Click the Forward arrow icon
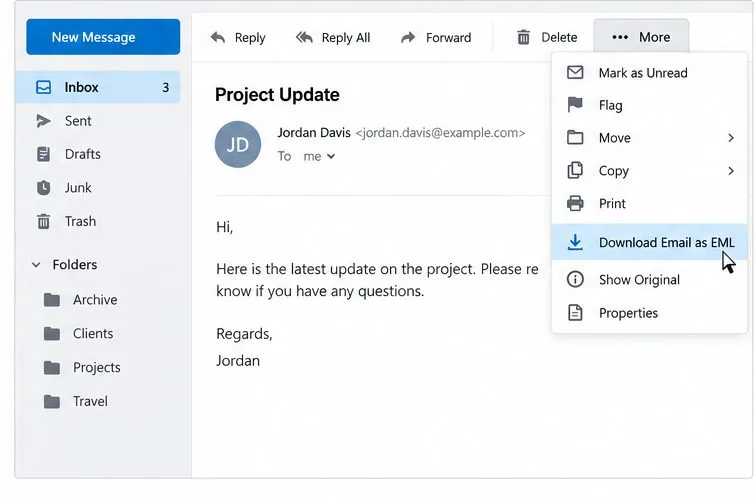Screen dimensions: 756x502 [408, 37]
